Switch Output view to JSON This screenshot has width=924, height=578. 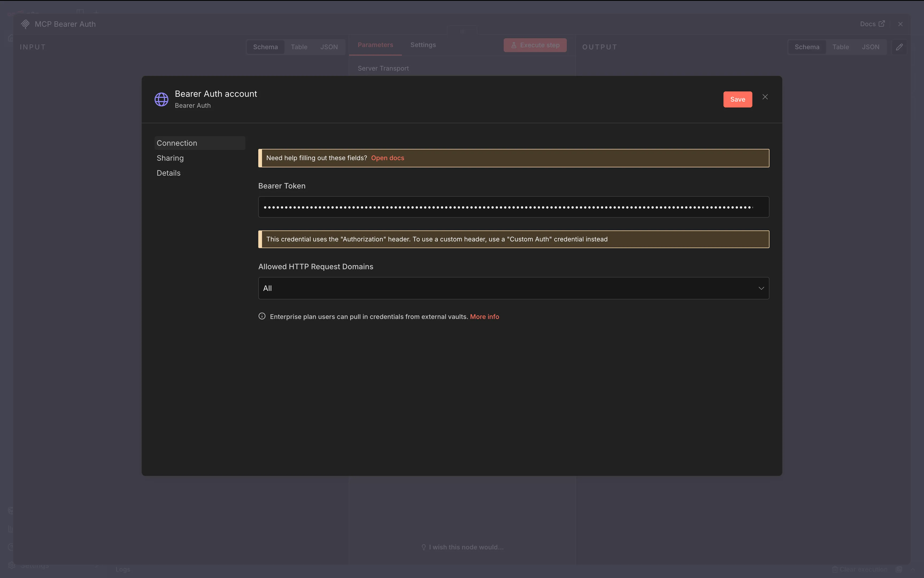(870, 47)
